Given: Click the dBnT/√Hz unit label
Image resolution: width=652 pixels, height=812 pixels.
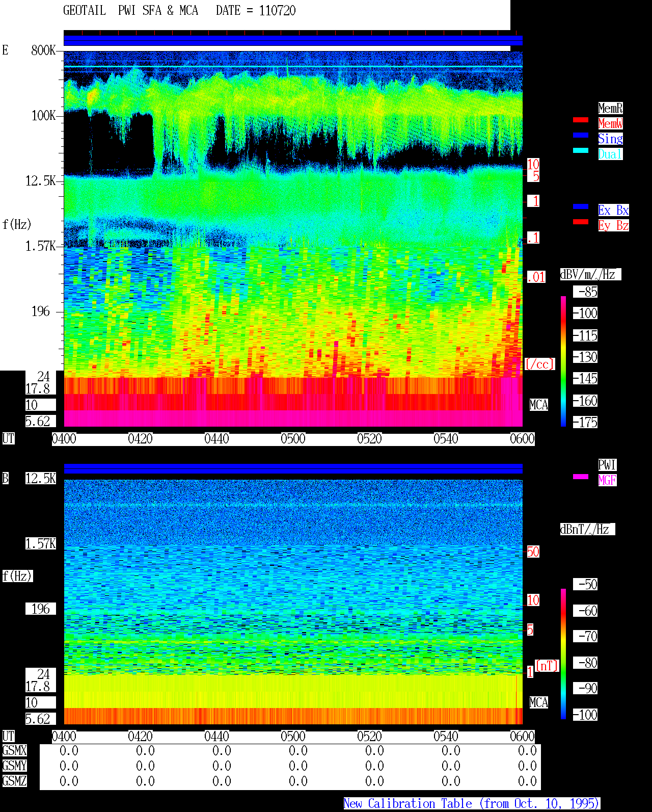Looking at the screenshot, I should click(x=587, y=529).
